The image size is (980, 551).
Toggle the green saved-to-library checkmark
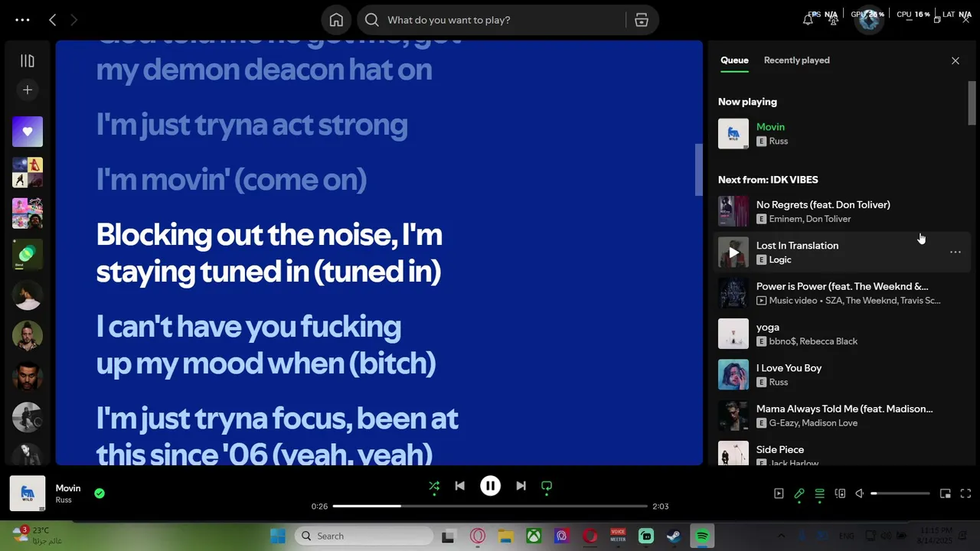point(100,494)
